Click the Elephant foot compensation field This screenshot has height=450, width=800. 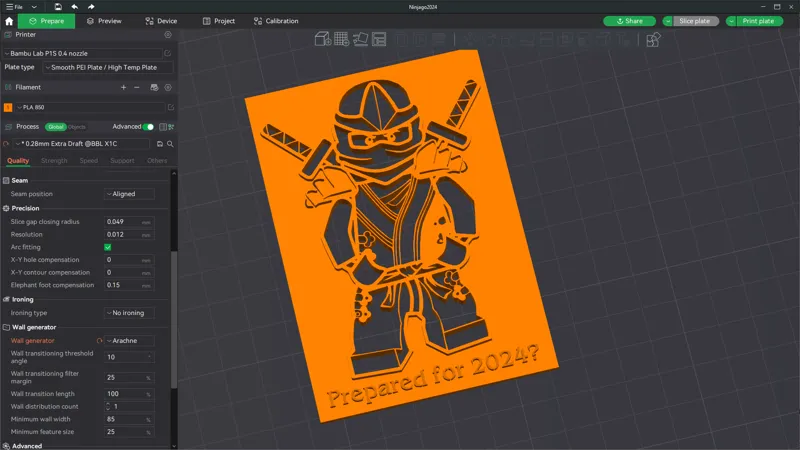[129, 285]
